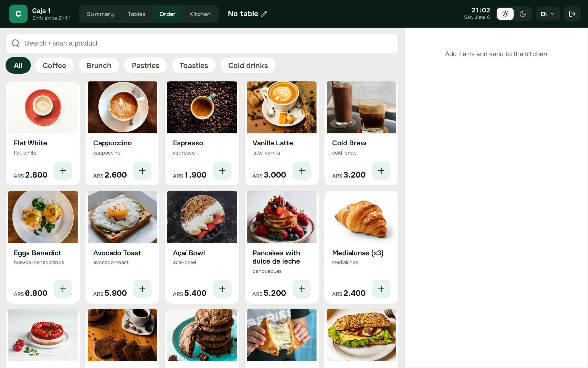This screenshot has width=588, height=368.
Task: Click the ARS 3.200 price
Action: (349, 175)
